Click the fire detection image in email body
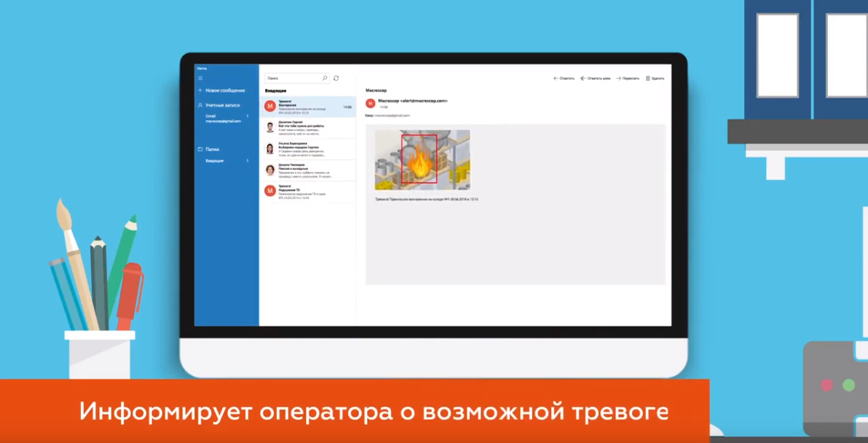The height and width of the screenshot is (443, 868). 422,160
